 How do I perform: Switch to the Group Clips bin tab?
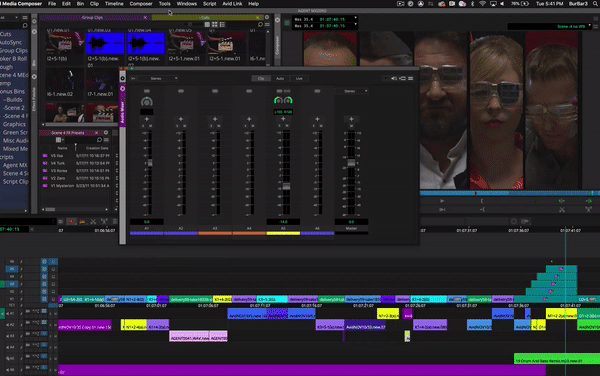(92, 18)
